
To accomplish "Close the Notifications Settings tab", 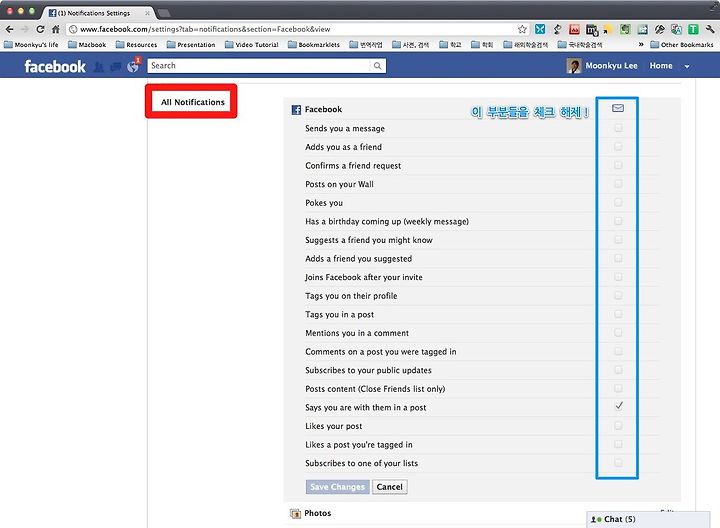I will [147, 13].
